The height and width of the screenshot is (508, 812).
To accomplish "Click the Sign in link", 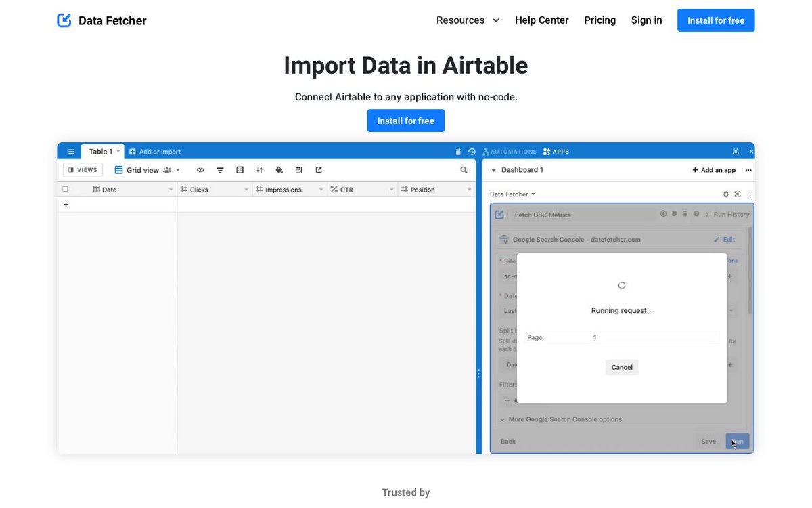I will point(646,20).
